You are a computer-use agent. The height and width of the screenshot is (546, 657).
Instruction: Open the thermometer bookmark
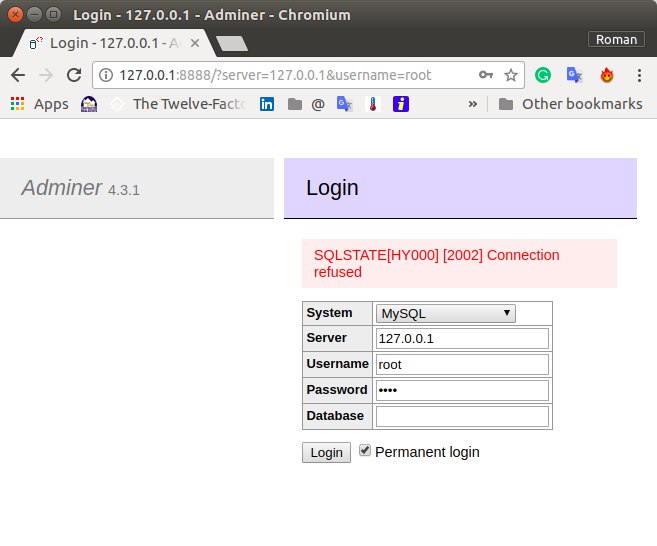[372, 104]
